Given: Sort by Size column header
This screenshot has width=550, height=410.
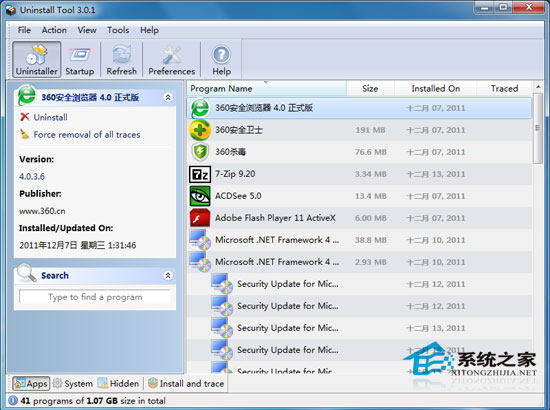Looking at the screenshot, I should click(x=370, y=88).
